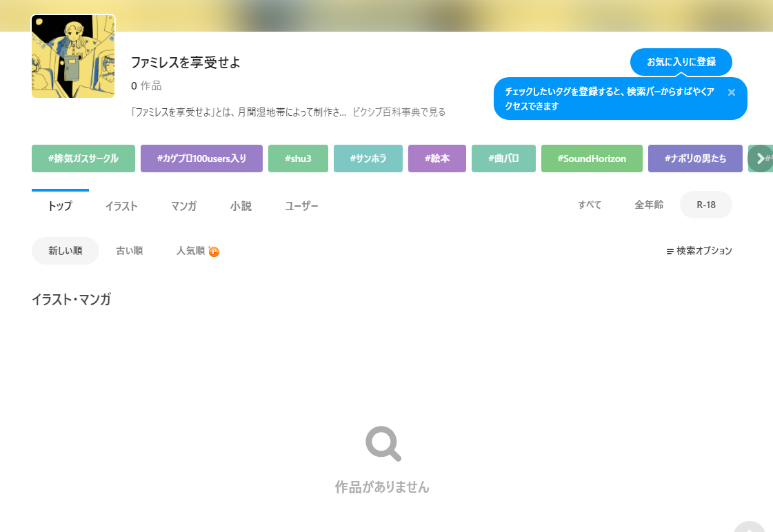773x532 pixels.
Task: Select the R-18 filter
Action: pos(705,205)
